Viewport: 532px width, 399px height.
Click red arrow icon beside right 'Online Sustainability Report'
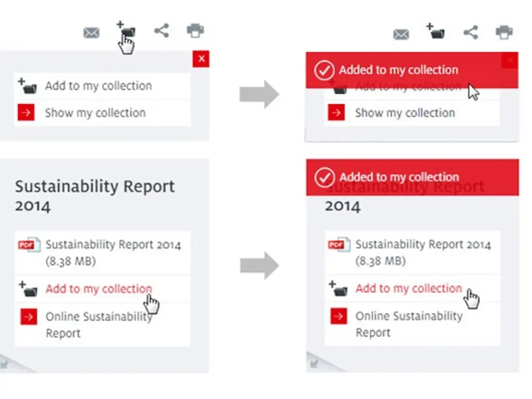(338, 316)
